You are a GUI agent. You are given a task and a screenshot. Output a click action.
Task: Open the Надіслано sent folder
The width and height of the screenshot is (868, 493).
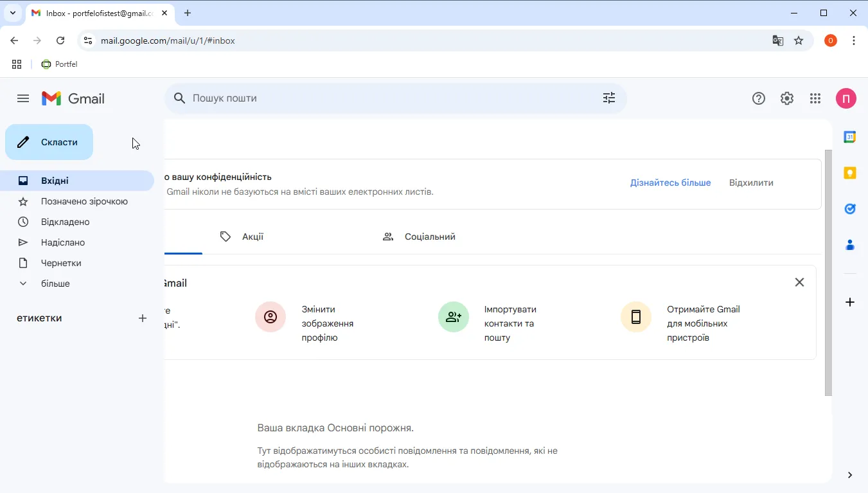(77, 242)
